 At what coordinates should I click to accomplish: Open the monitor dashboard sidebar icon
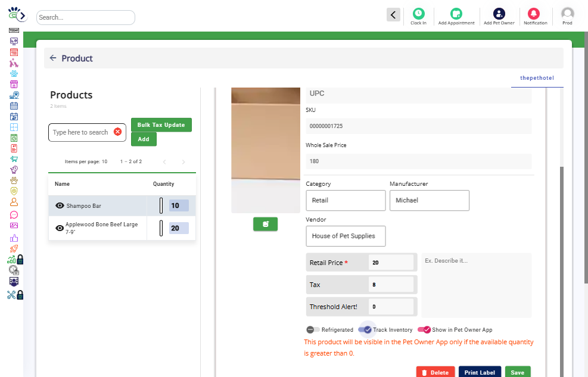click(14, 41)
